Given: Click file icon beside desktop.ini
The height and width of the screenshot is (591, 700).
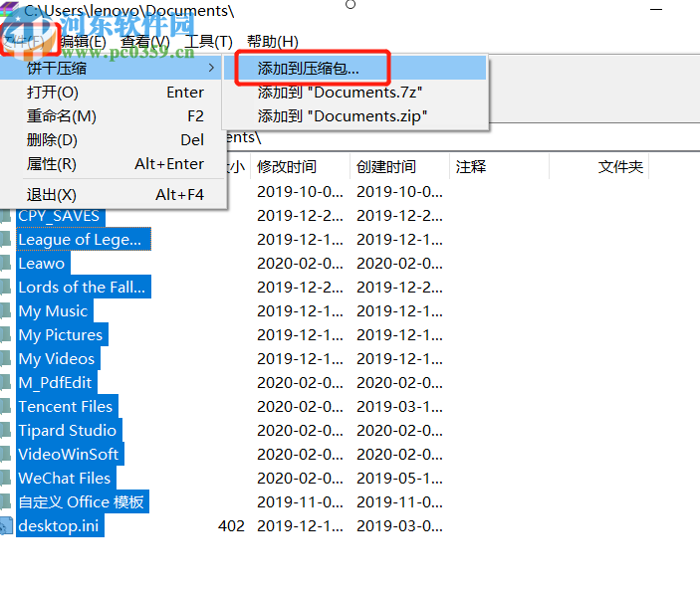Looking at the screenshot, I should coord(6,526).
